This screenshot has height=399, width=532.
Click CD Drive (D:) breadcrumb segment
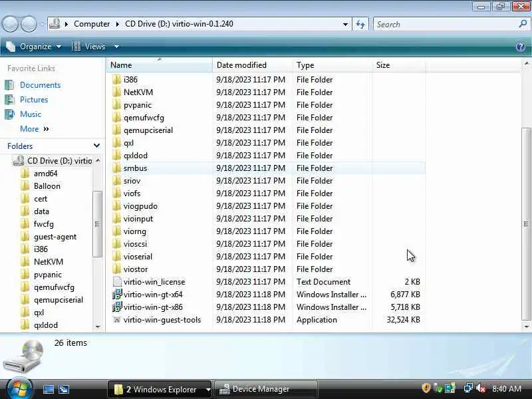pos(179,24)
